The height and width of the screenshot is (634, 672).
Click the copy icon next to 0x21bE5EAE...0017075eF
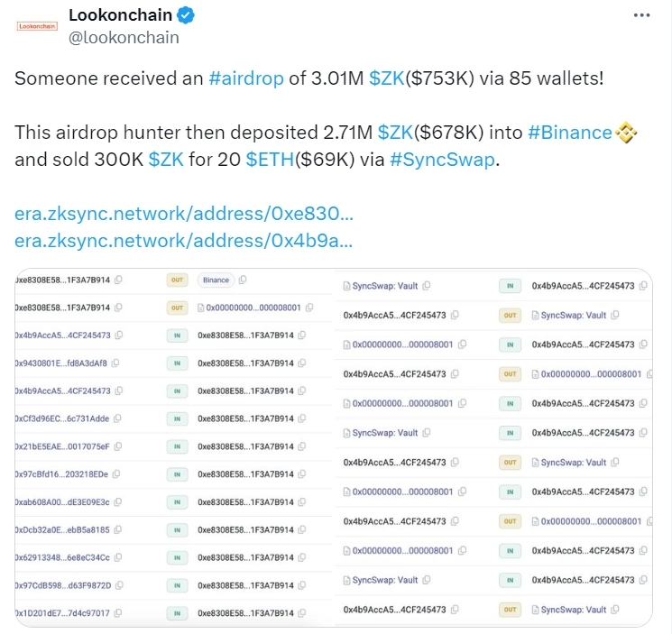pyautogui.click(x=117, y=446)
